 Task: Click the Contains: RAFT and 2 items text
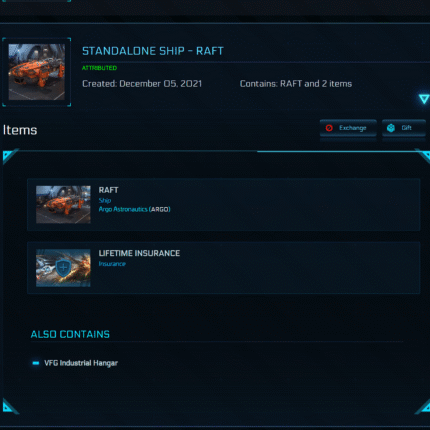tap(296, 84)
